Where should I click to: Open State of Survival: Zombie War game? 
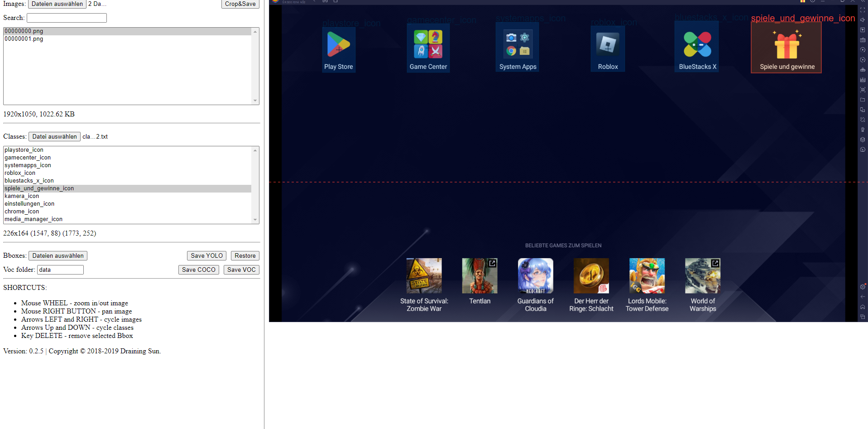click(424, 276)
